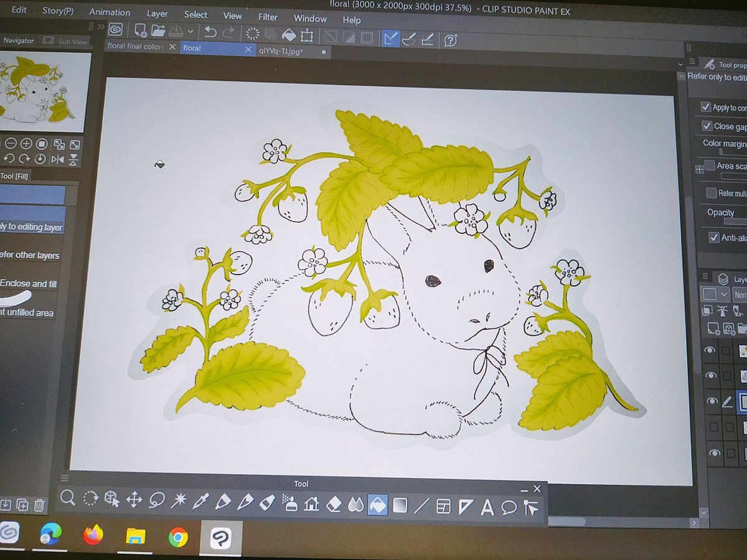Open the Animation menu

110,12
